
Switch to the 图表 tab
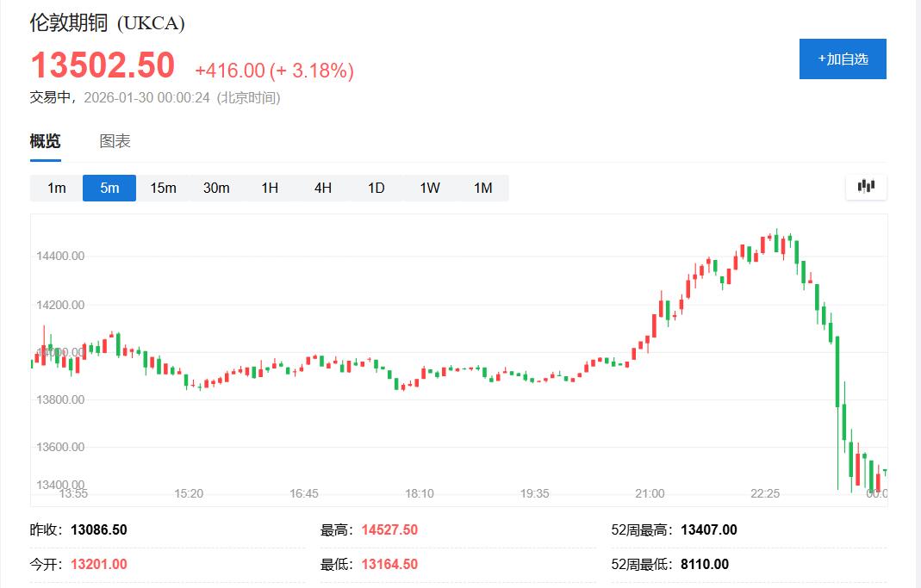[x=115, y=141]
